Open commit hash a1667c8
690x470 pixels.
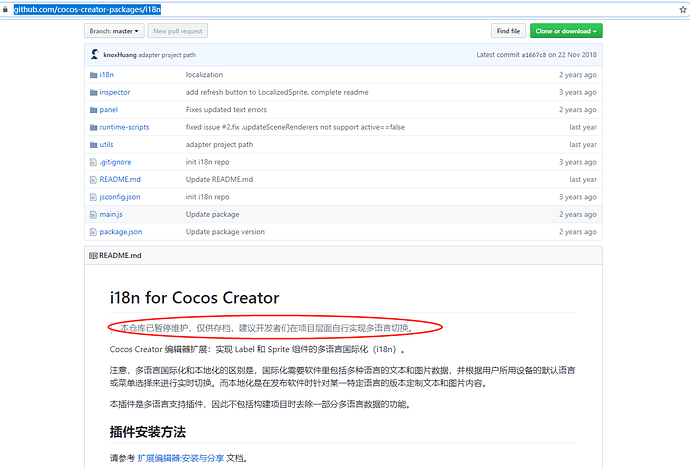(533, 55)
